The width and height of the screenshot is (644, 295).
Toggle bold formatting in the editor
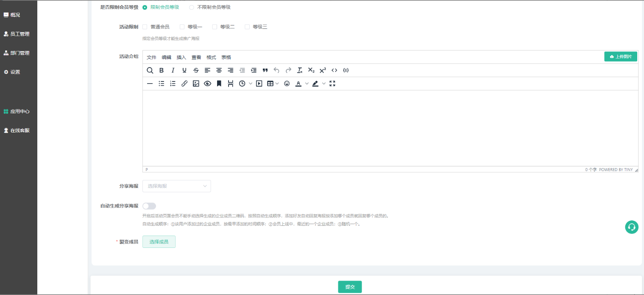162,70
